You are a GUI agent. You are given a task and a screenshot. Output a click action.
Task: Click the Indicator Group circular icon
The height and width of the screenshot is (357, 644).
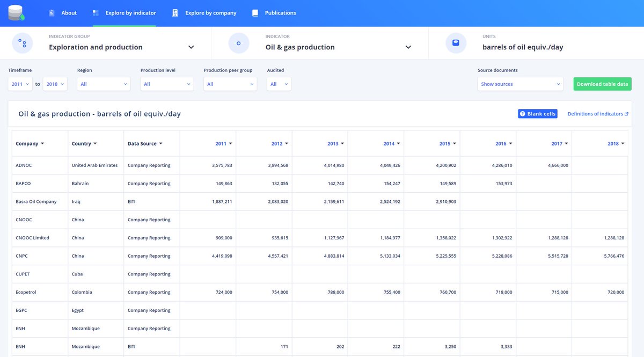pos(23,43)
